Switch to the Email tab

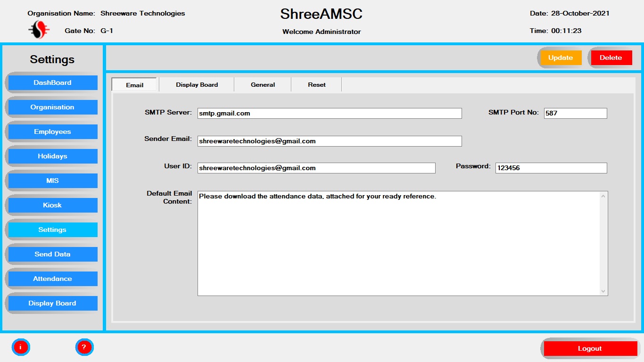pos(134,85)
